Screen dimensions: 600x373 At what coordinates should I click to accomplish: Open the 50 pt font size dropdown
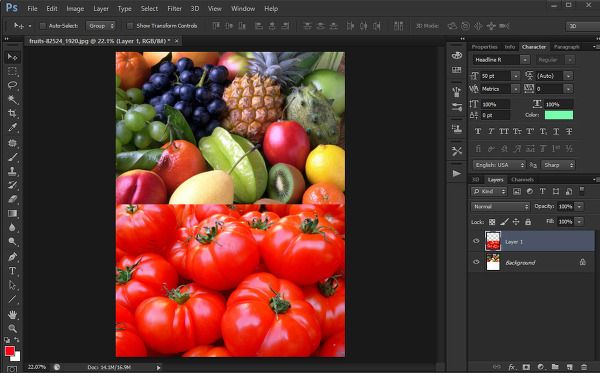[515, 76]
